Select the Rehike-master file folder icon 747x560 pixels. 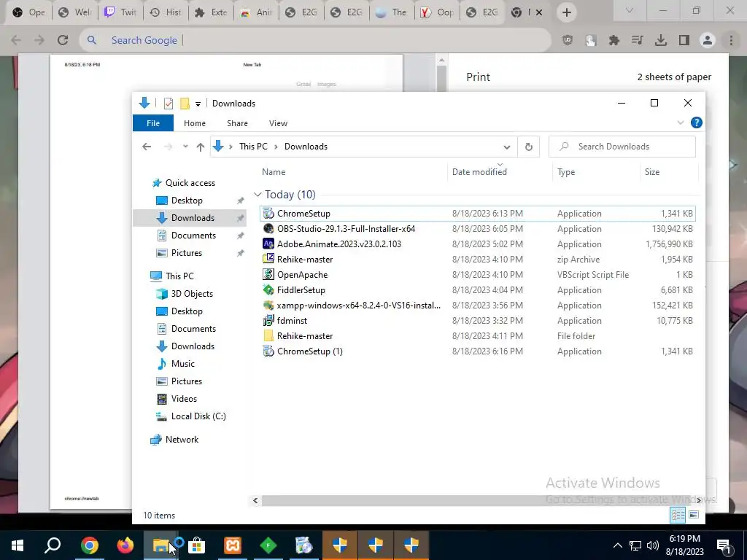click(x=268, y=335)
